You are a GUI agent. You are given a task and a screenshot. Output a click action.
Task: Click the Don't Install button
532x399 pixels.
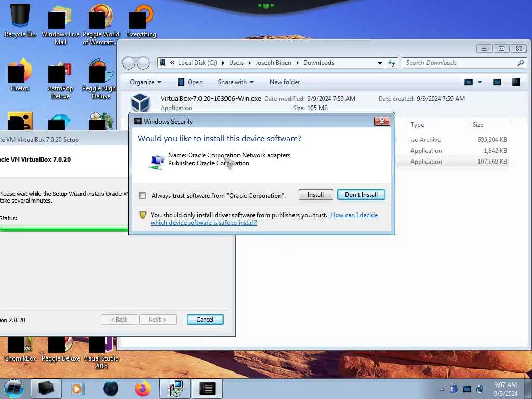coord(361,195)
